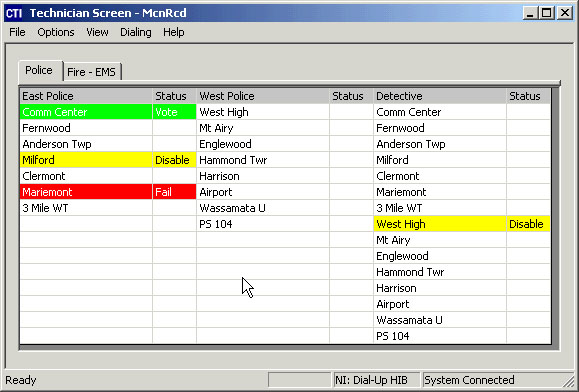Screen dimensions: 579x392
Task: Select Hammond Twr in West Police column
Action: click(263, 160)
